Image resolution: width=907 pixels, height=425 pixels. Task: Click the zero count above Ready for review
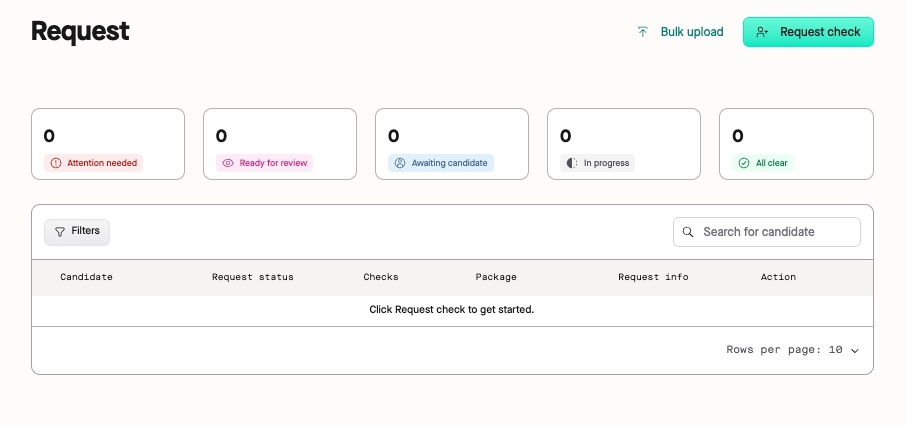(222, 136)
